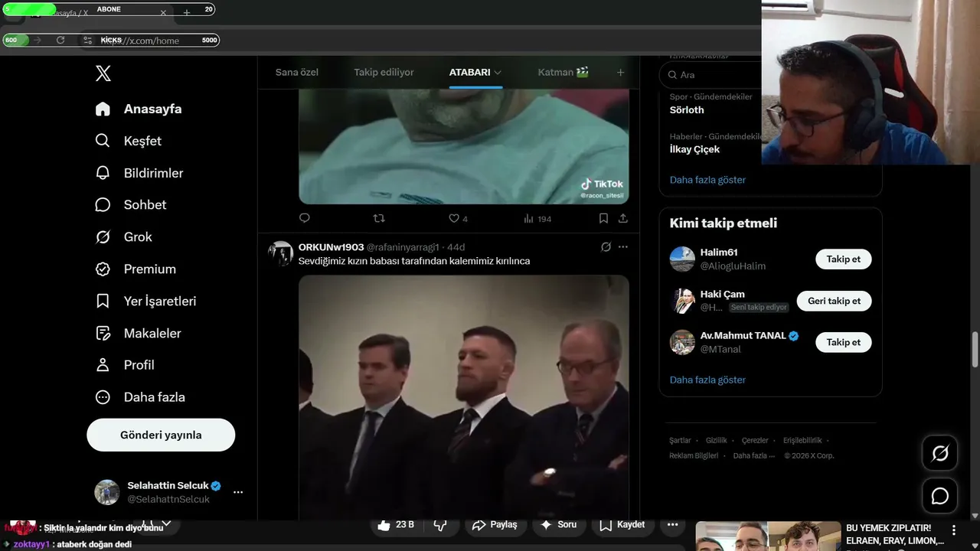Click the YouTube Soru button
Viewport: 980px width, 551px height.
pyautogui.click(x=558, y=525)
